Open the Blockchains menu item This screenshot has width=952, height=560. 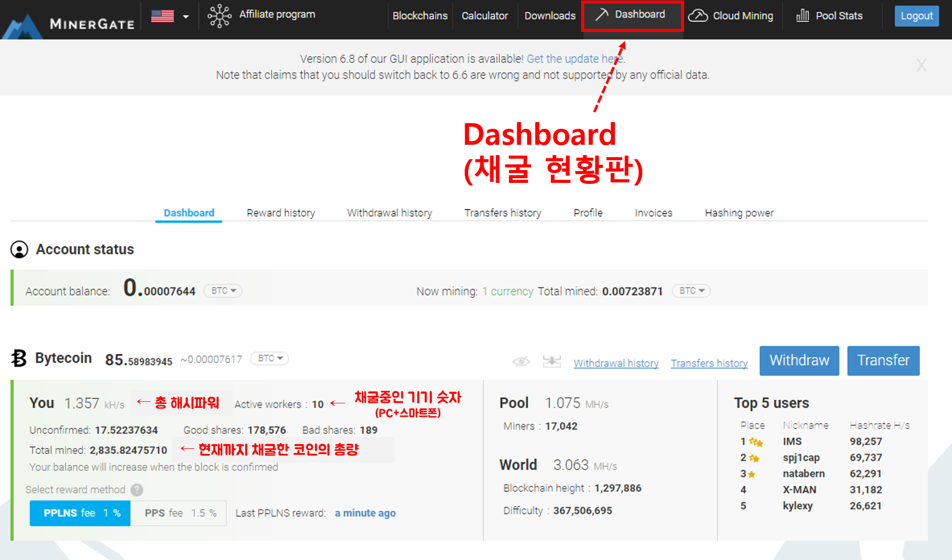click(x=420, y=16)
